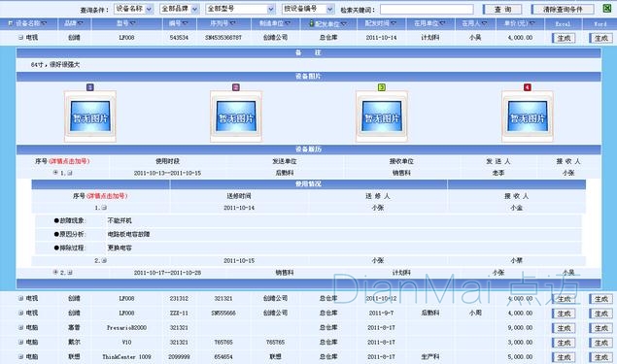Click the remark text 64寸，很好很强大
This screenshot has width=617, height=364.
click(x=55, y=64)
